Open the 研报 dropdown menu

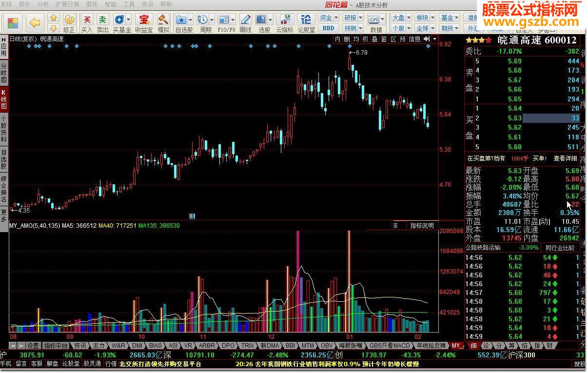[353, 18]
